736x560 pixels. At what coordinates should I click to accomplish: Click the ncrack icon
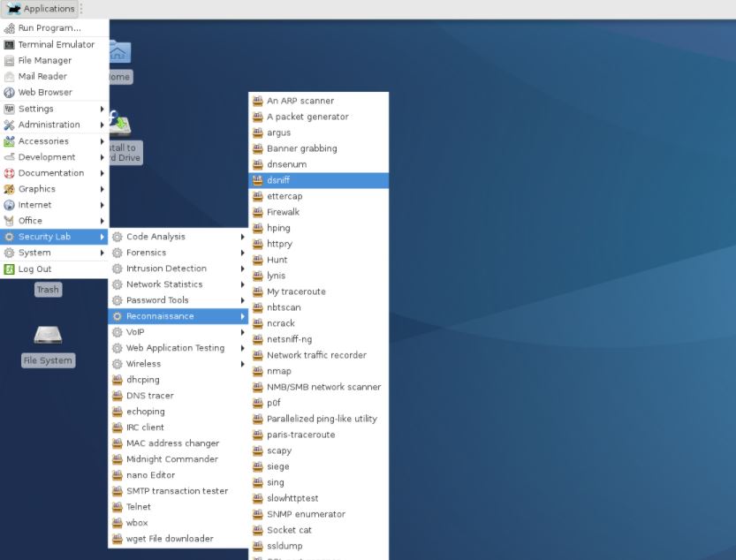pyautogui.click(x=258, y=323)
